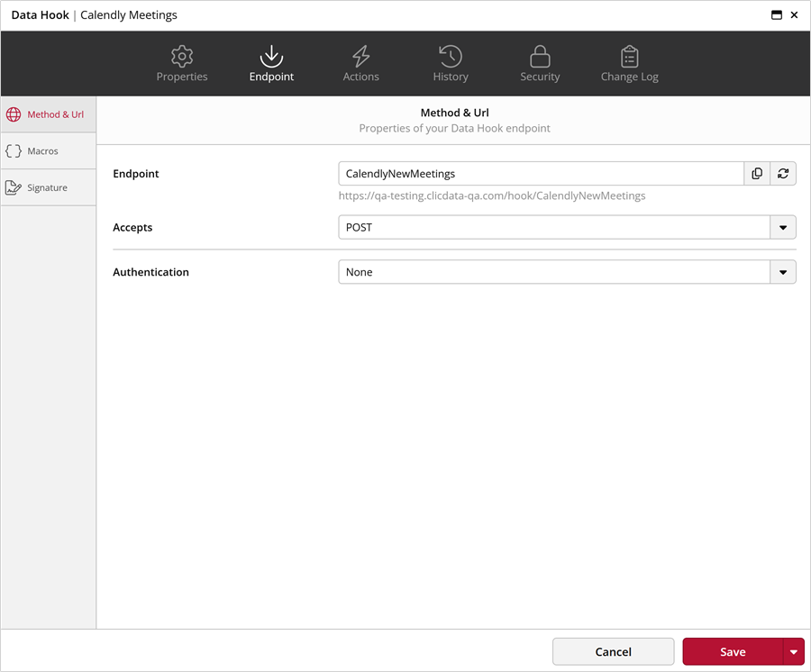Click the Accepts POST combo box
This screenshot has width=811, height=672.
pos(567,227)
